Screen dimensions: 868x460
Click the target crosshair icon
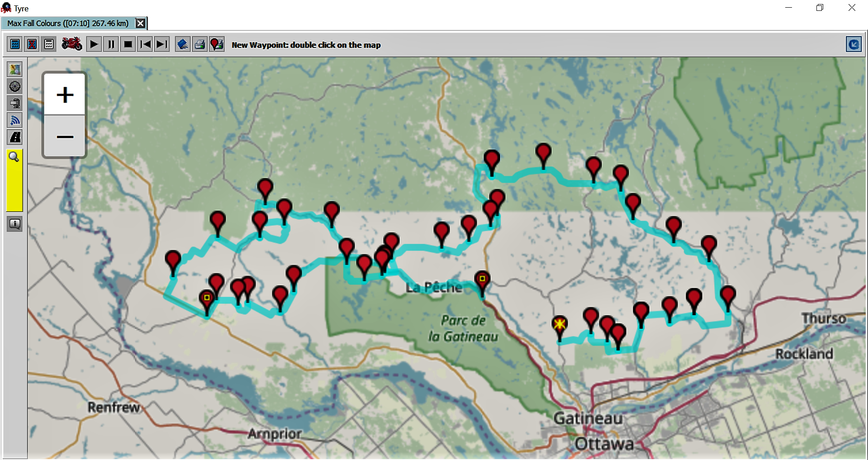pyautogui.click(x=15, y=86)
